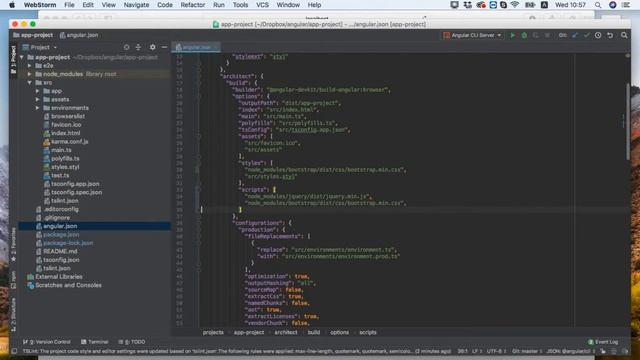The height and width of the screenshot is (360, 640).
Task: Open the Apple menu
Action: pos(12,5)
